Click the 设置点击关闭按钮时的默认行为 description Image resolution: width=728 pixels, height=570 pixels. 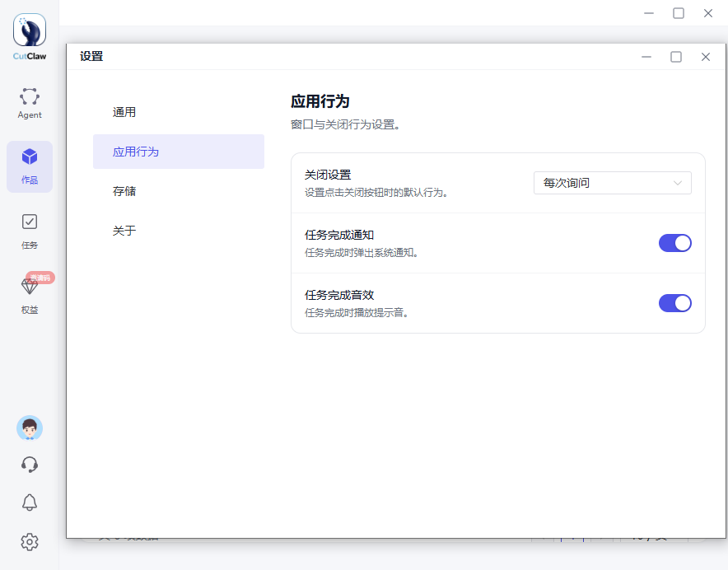376,192
